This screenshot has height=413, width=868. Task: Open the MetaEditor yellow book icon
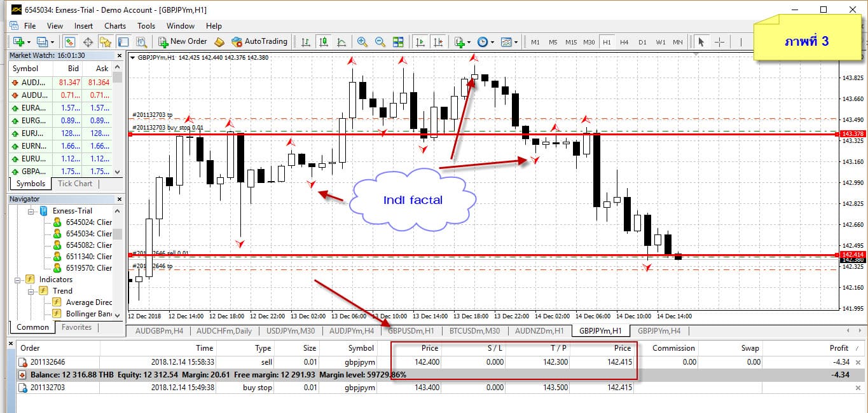pos(219,42)
